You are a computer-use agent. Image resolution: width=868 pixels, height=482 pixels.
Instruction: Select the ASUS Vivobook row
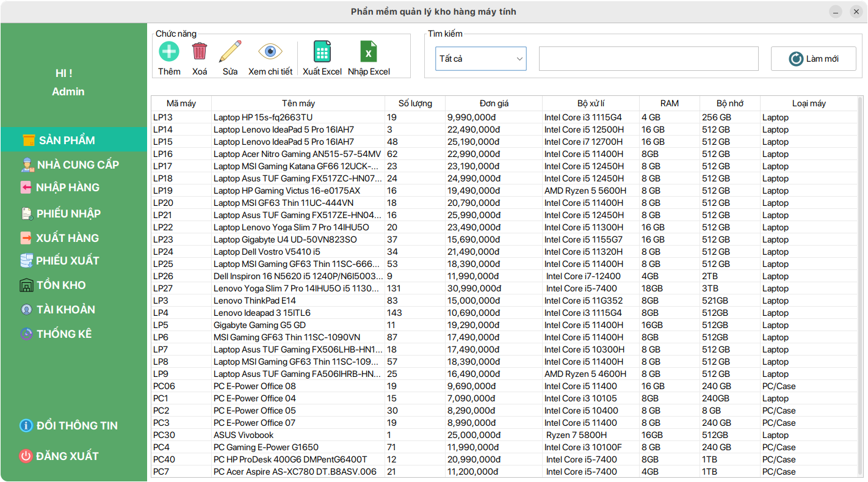[504, 435]
